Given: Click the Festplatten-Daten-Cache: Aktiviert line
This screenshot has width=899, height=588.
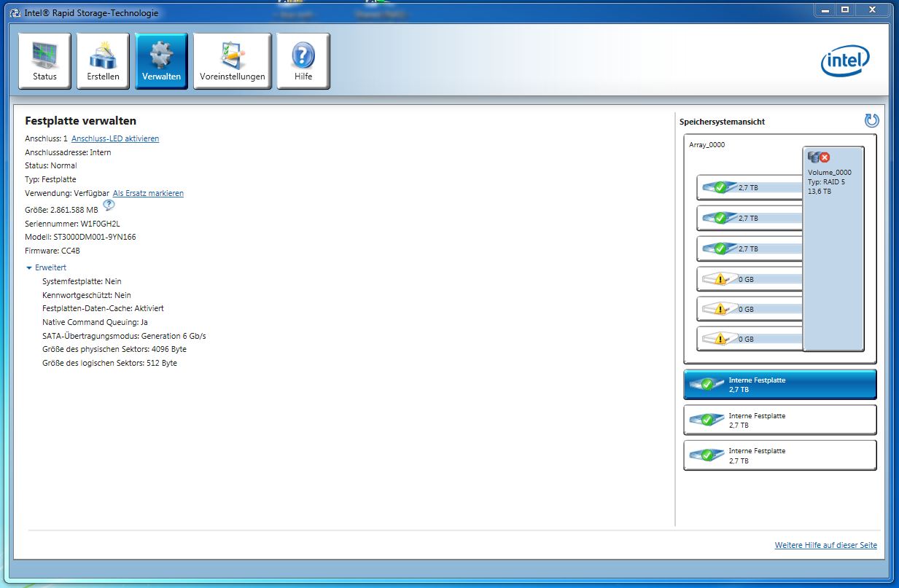Looking at the screenshot, I should [x=103, y=308].
